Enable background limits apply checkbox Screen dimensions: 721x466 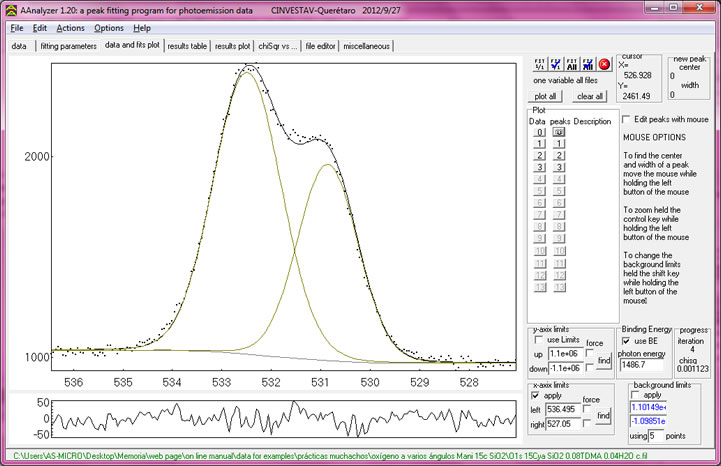[636, 395]
